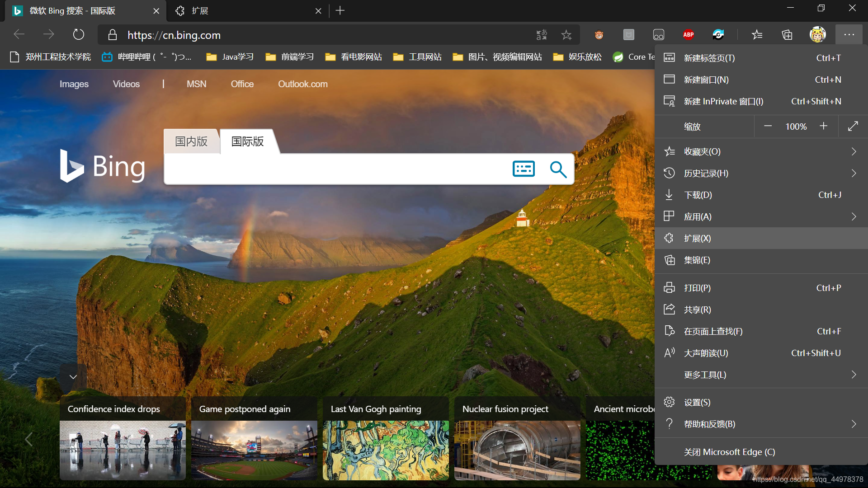Click the Bing search magnifier icon
The width and height of the screenshot is (868, 488).
pyautogui.click(x=558, y=169)
